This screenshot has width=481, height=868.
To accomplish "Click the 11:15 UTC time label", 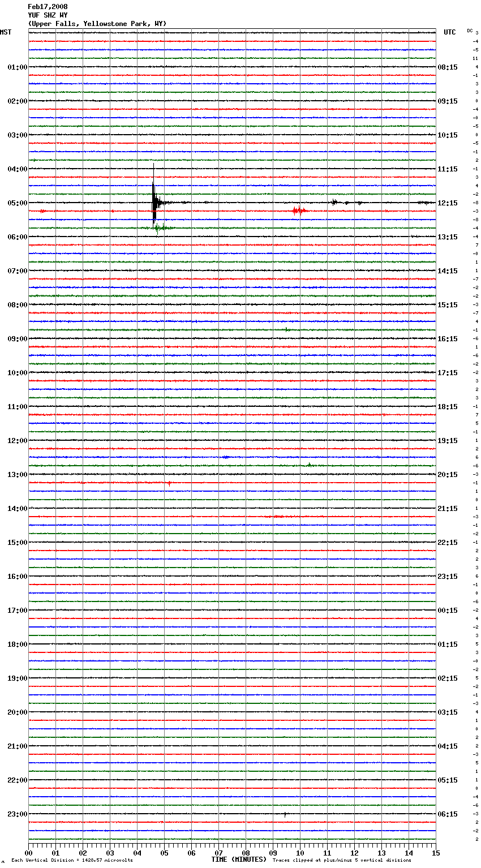I will 448,169.
